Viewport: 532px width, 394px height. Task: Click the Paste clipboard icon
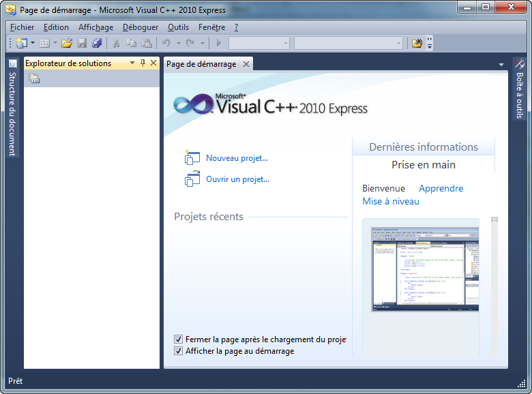146,43
